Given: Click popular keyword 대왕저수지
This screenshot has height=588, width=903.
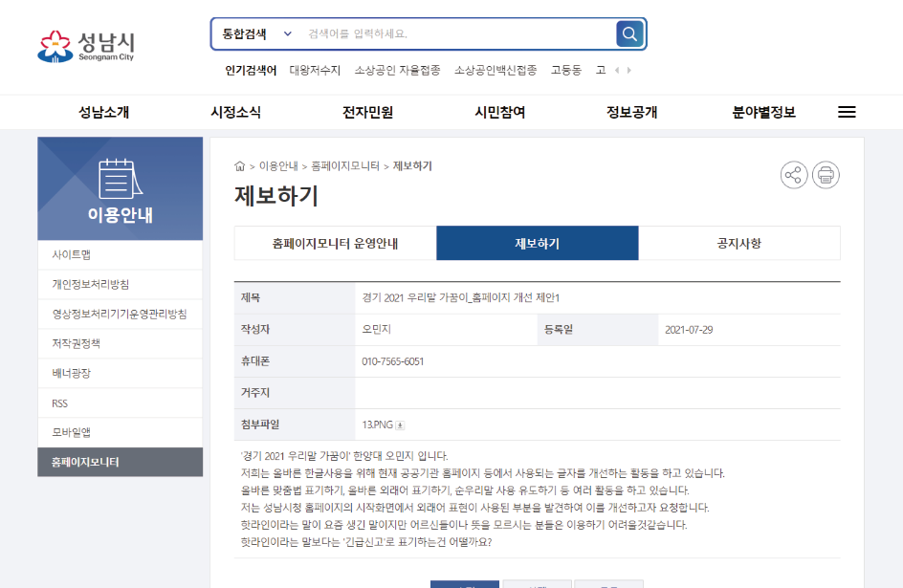Looking at the screenshot, I should coord(315,70).
